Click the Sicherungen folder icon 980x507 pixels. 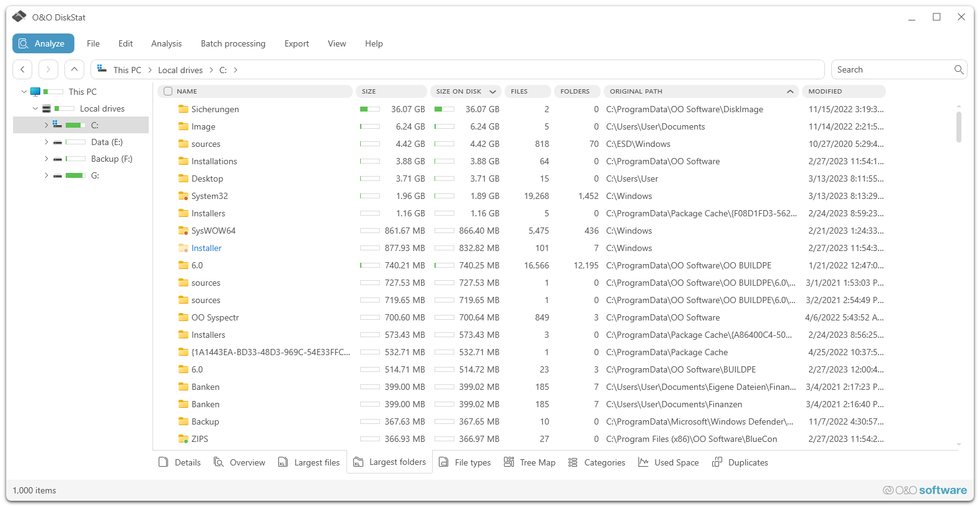(183, 109)
